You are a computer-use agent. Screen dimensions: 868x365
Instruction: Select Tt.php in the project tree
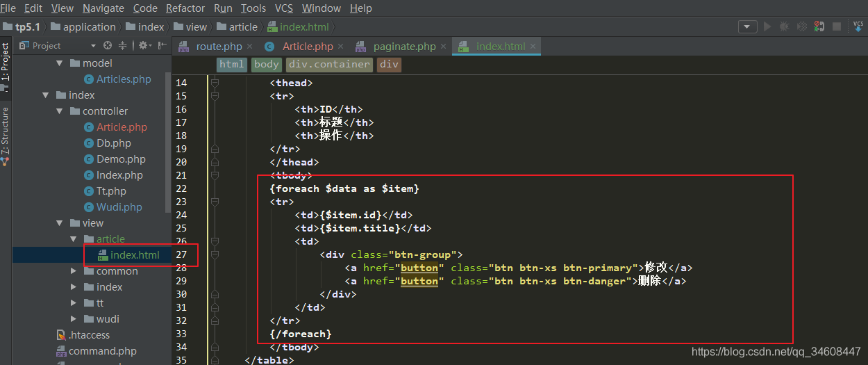coord(111,191)
